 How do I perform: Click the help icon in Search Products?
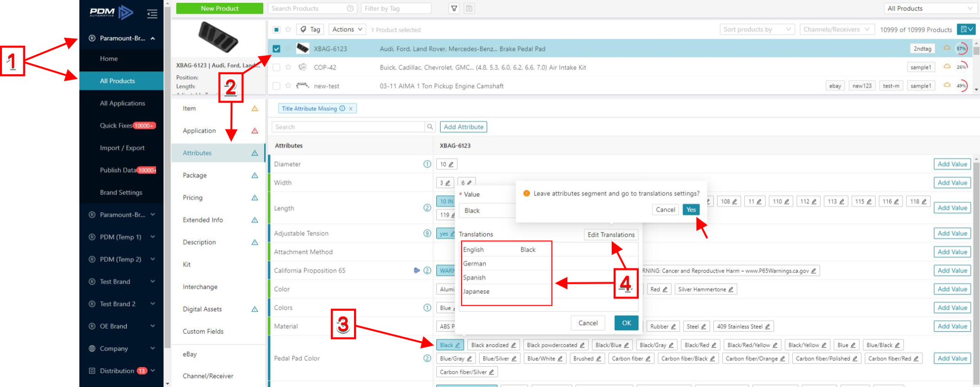(x=350, y=9)
